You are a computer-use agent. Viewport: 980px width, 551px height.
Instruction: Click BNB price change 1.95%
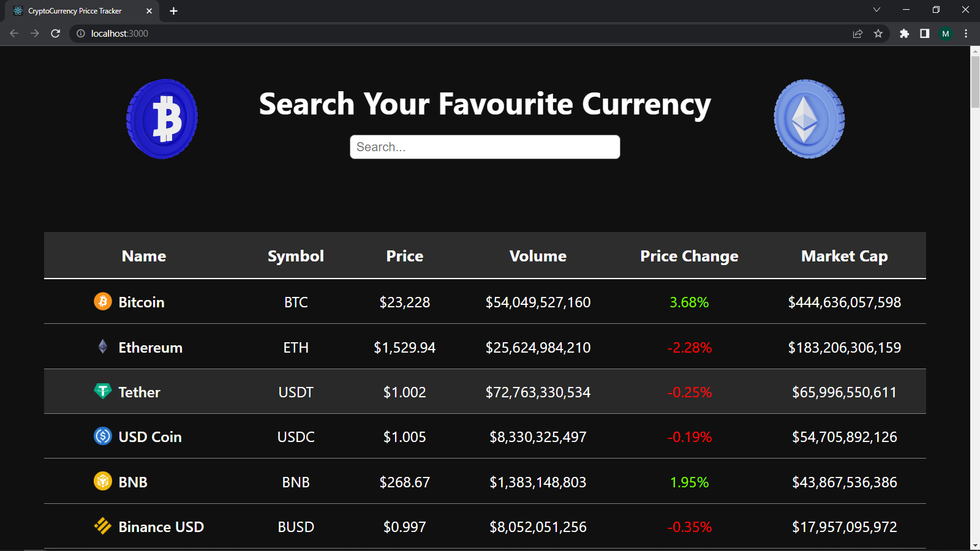(689, 482)
